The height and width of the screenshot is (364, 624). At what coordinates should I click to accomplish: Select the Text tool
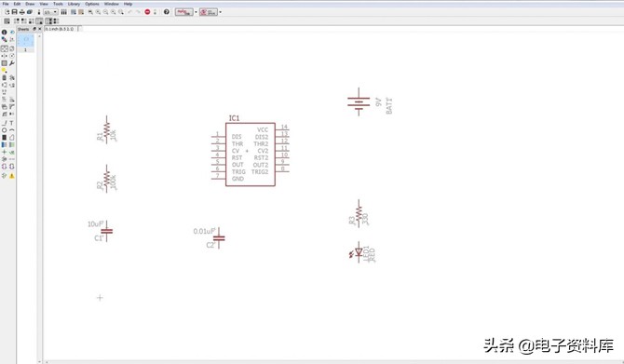(11, 123)
